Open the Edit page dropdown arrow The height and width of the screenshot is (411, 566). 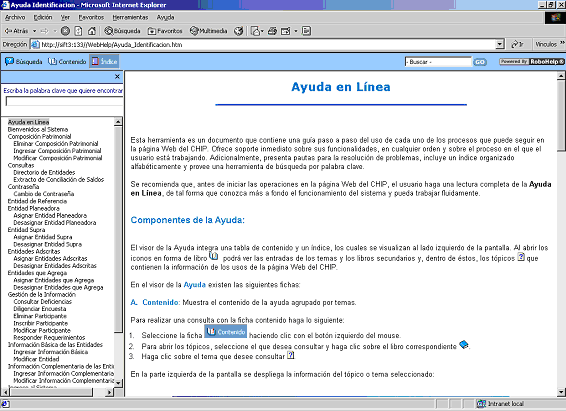(x=296, y=31)
